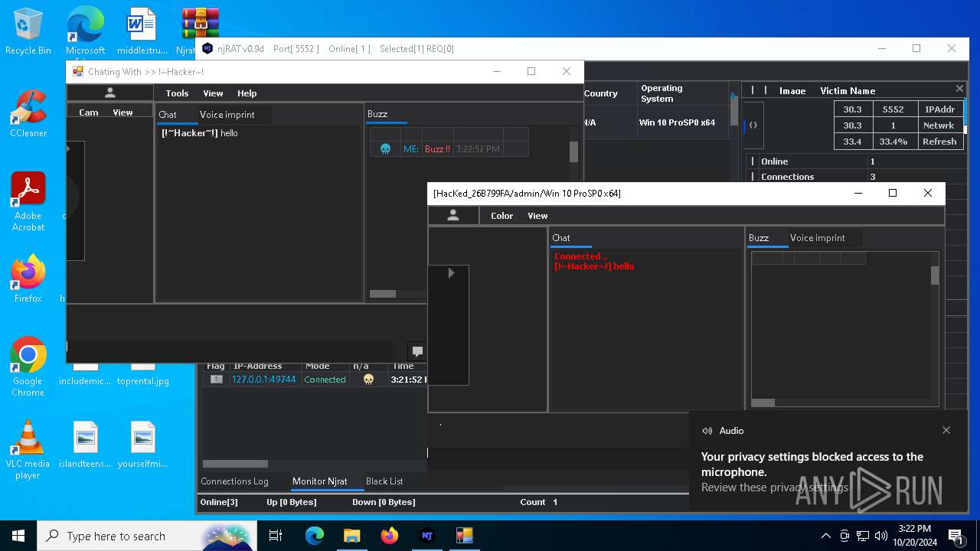Open yourselfmi image file on desktop

(142, 444)
